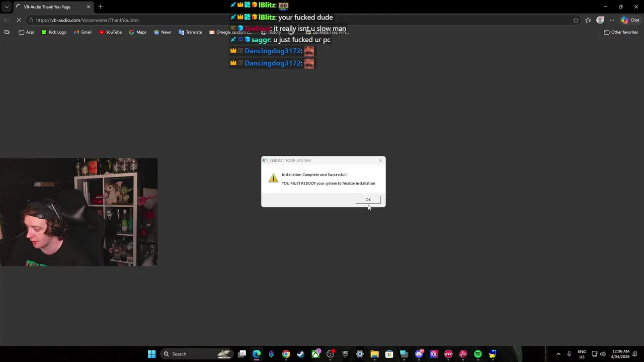Open Spotify from the taskbar
644x362 pixels.
tap(478, 354)
